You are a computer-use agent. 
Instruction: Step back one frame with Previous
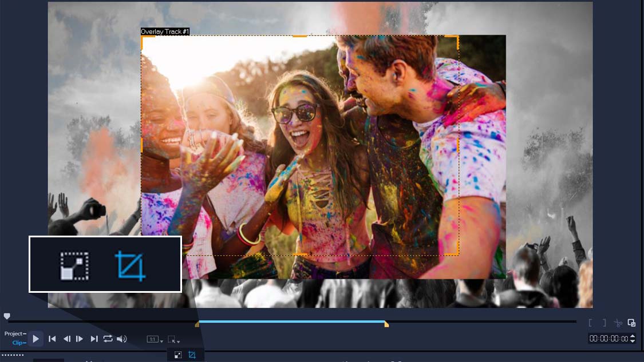(66, 339)
